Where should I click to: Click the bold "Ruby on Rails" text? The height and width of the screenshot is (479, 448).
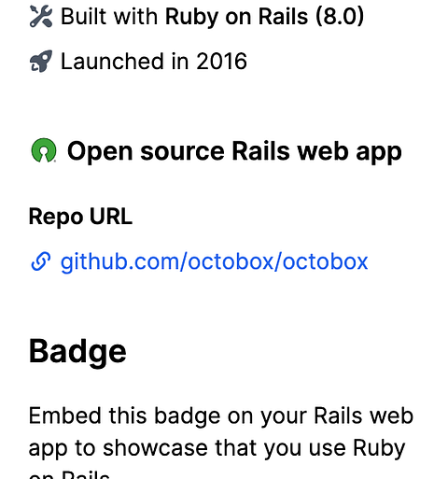click(x=236, y=16)
